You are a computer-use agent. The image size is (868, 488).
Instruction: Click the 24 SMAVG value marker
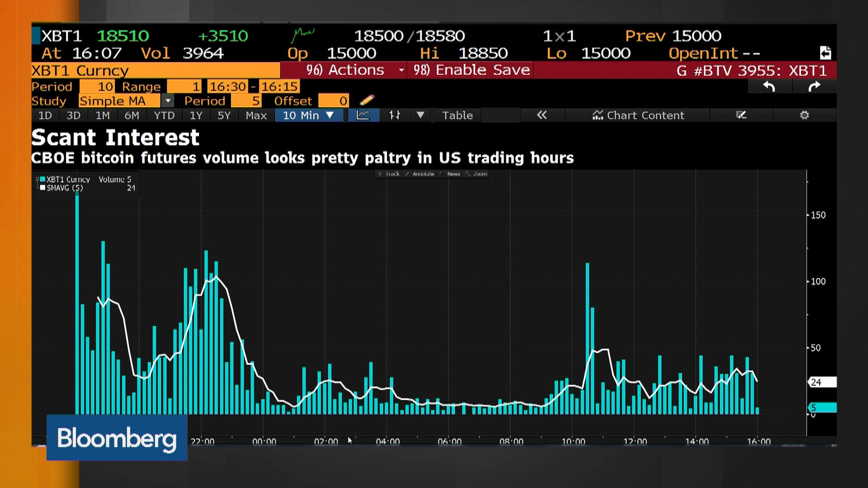tap(822, 382)
